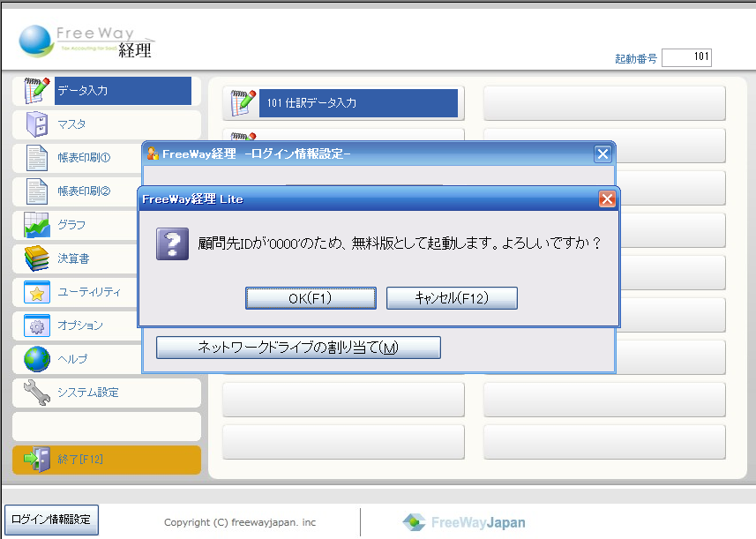Screen dimensions: 756x539
Task: Select 101 仕訳データ入力 menu entry
Action: coord(358,103)
